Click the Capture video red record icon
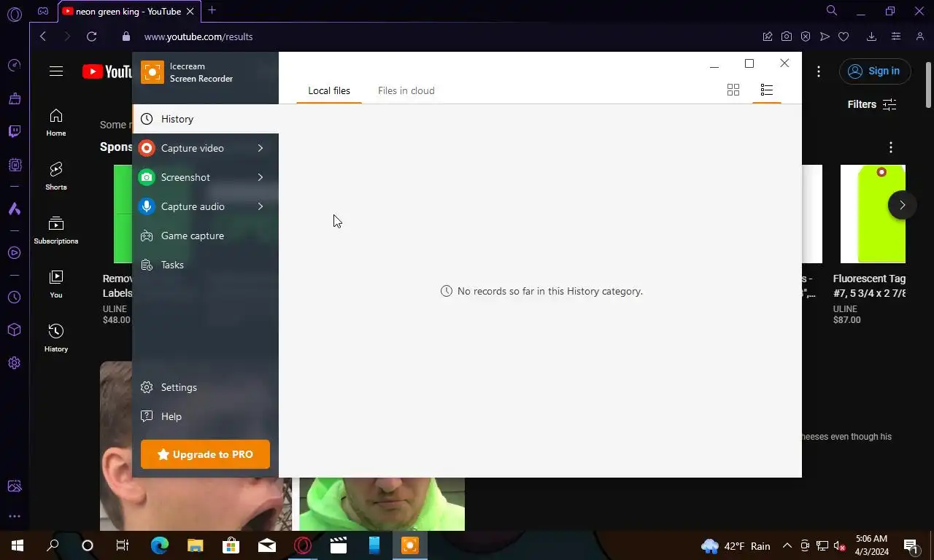The width and height of the screenshot is (934, 560). (x=147, y=148)
